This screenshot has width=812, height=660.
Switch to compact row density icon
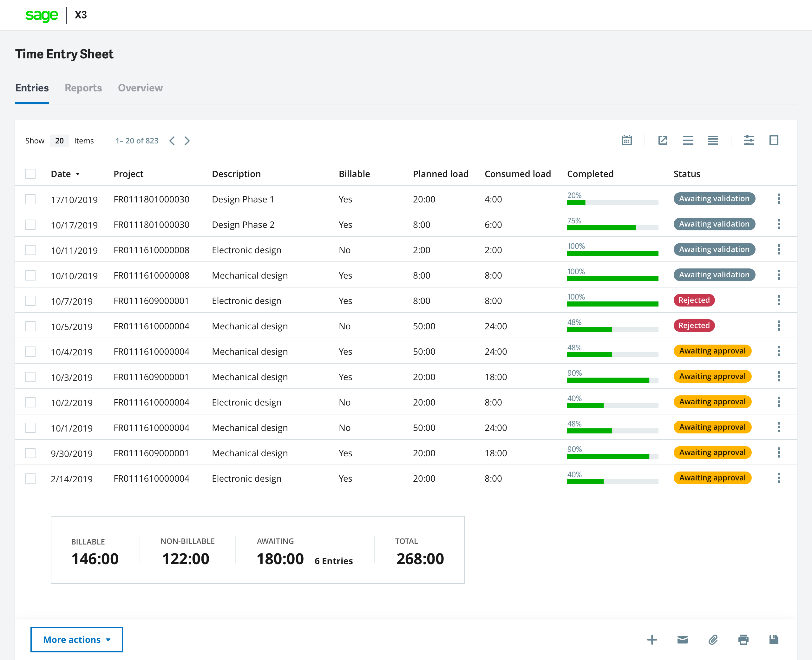coord(713,140)
